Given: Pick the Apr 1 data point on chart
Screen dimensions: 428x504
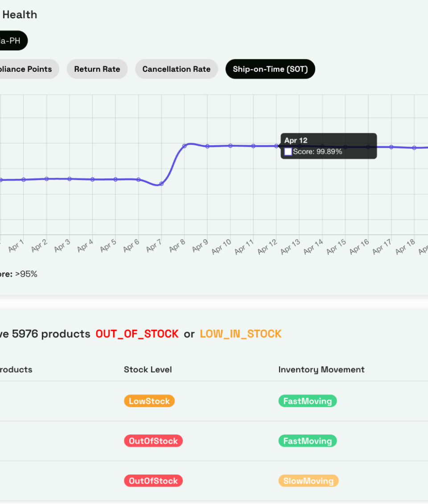Looking at the screenshot, I should coord(24,180).
